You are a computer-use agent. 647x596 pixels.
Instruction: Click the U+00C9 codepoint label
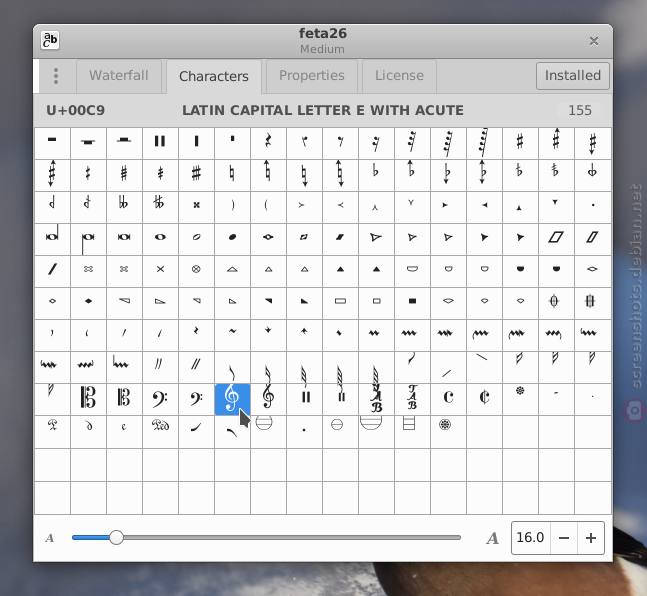click(x=76, y=111)
